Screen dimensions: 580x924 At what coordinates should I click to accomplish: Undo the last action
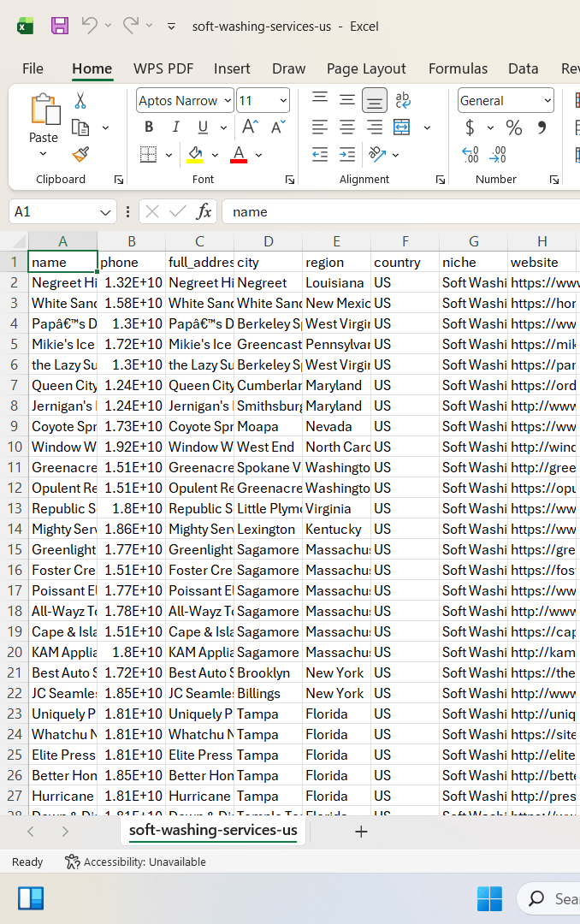(90, 26)
